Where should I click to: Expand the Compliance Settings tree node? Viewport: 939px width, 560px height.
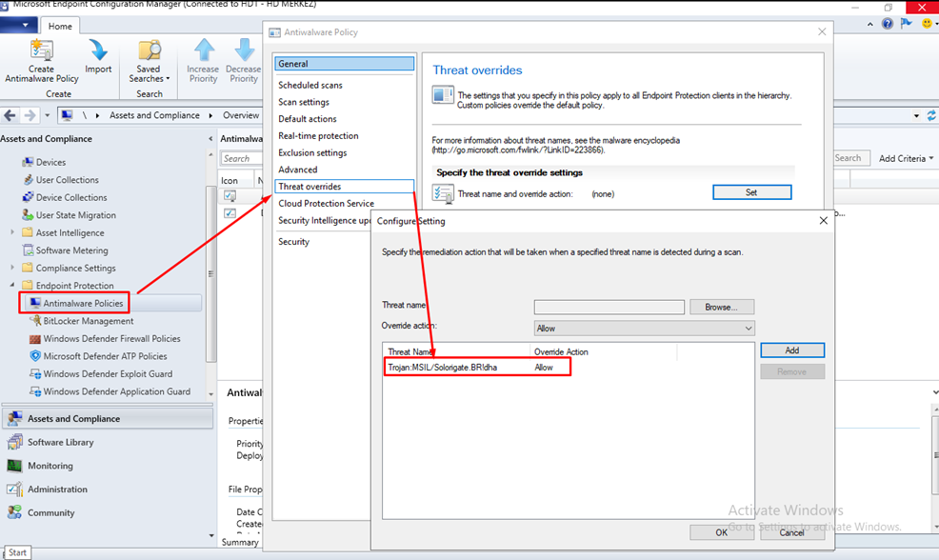click(12, 268)
